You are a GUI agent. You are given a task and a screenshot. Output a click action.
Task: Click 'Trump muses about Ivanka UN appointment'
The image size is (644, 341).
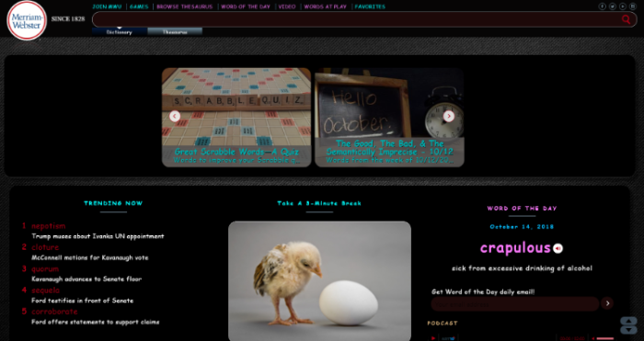tap(98, 236)
